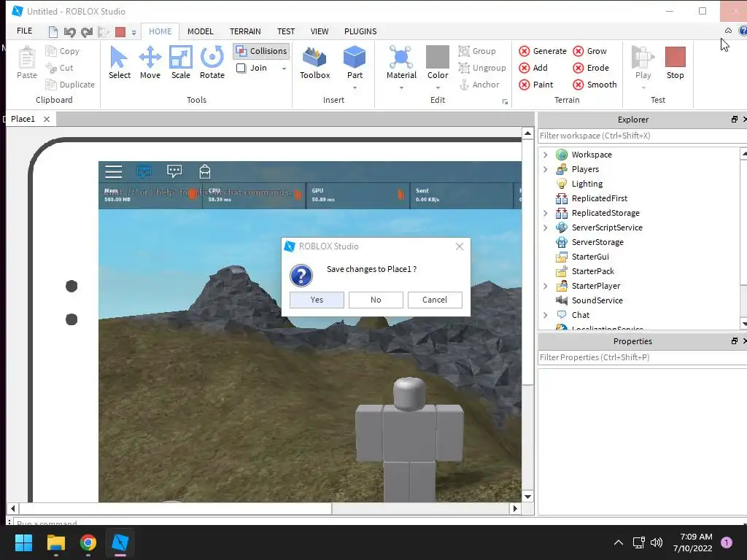Select Lighting in Explorer

point(587,184)
